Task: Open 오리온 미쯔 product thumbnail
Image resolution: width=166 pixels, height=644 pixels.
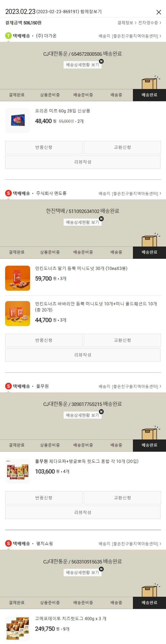Action: coord(18,120)
